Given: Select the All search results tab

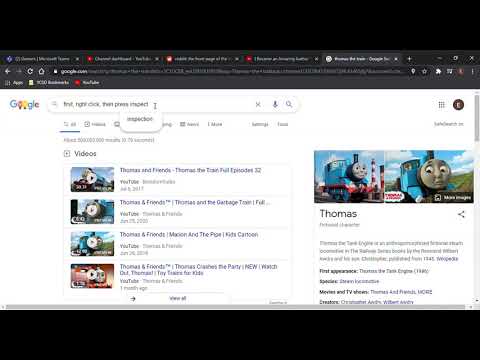Looking at the screenshot, I should tap(70, 124).
